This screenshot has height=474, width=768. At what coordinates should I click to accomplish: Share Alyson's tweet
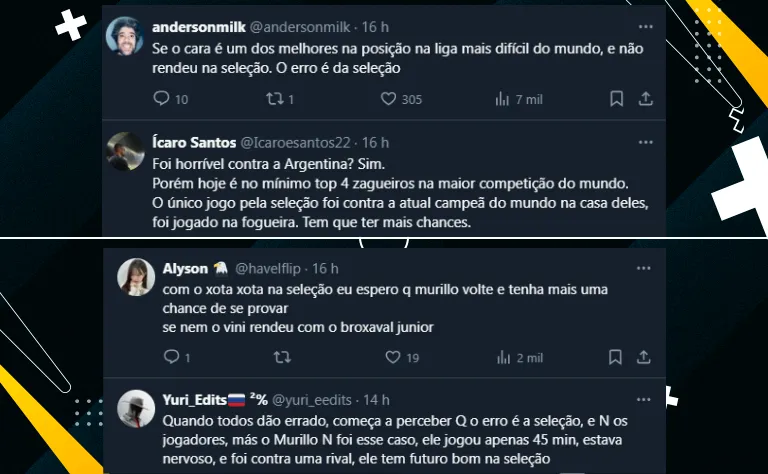click(x=646, y=357)
